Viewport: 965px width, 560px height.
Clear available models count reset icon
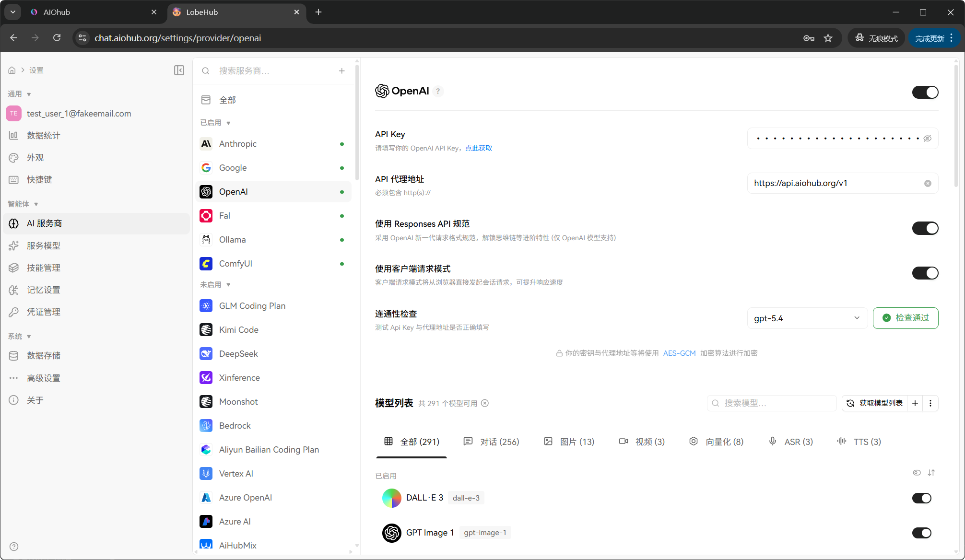pos(485,403)
